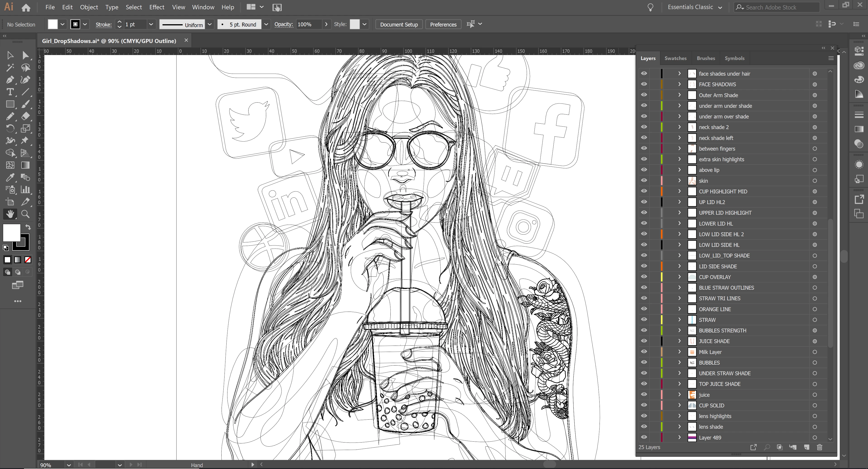Expand the CUP OVERLAY layer
The height and width of the screenshot is (469, 868).
(679, 277)
